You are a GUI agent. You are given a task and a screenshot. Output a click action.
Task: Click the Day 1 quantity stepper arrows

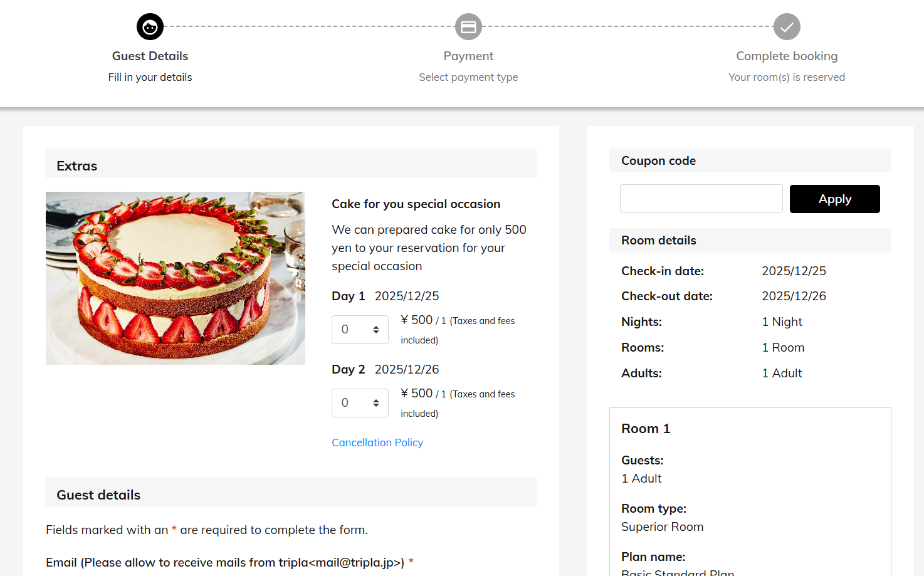(x=376, y=330)
